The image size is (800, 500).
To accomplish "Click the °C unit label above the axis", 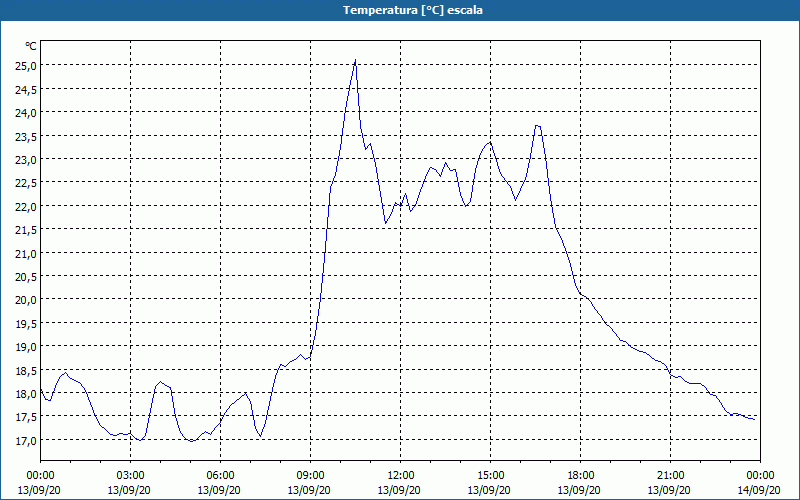I will pyautogui.click(x=31, y=46).
